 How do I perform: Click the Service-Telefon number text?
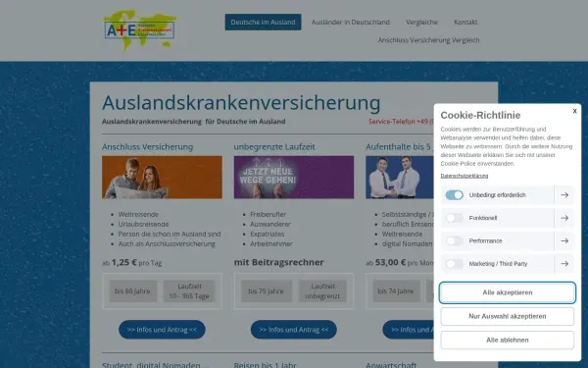[x=401, y=122]
